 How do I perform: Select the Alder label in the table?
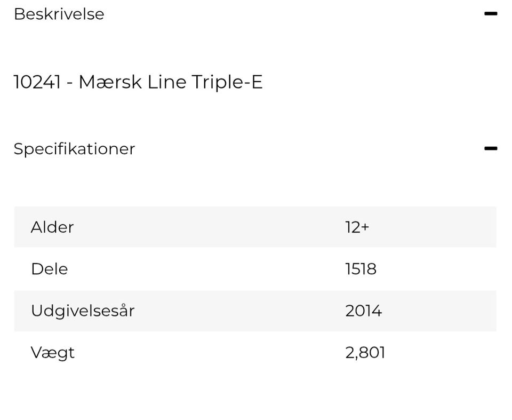(52, 227)
